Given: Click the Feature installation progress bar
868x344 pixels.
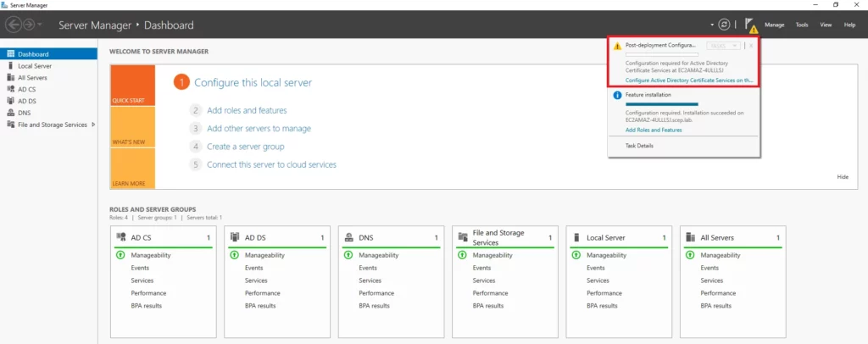Looking at the screenshot, I should (x=661, y=104).
